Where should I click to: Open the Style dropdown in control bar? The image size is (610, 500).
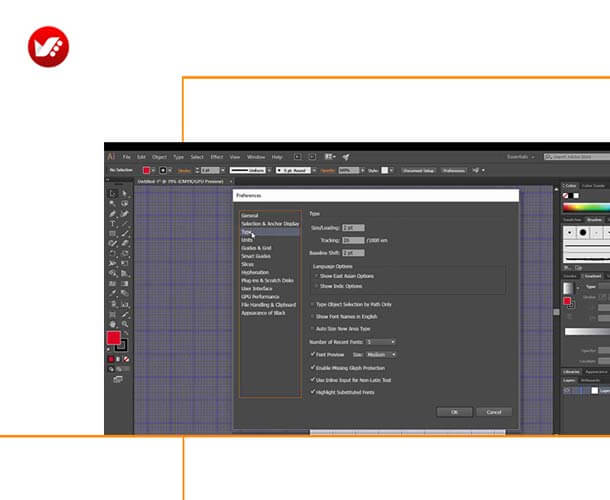click(x=391, y=170)
